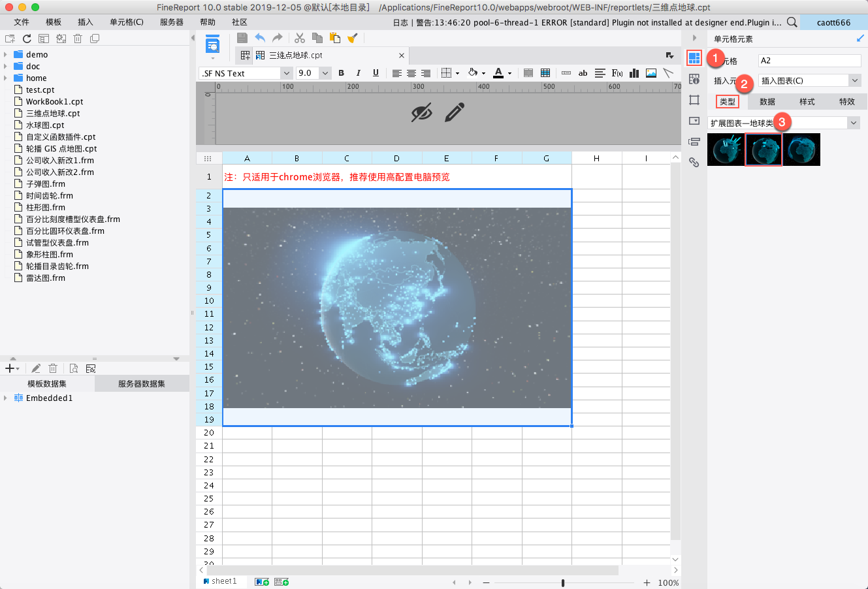Click the format painter brush icon
This screenshot has height=589, width=868.
(352, 38)
